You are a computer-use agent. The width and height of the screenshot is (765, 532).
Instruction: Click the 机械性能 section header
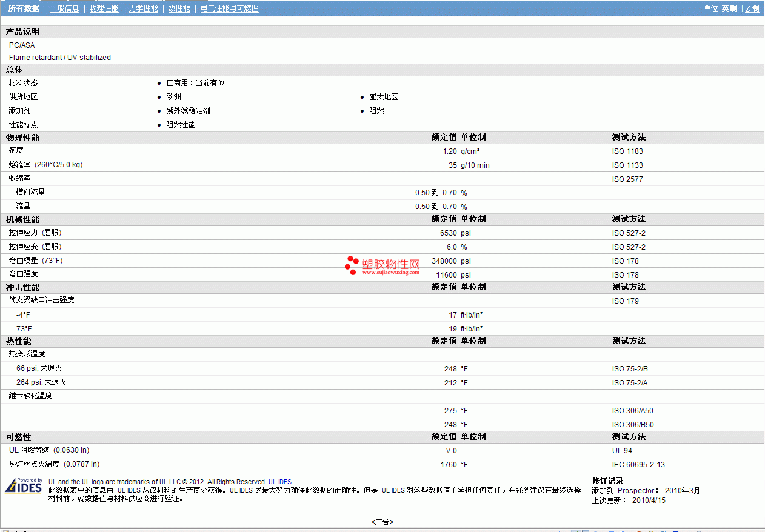[22, 219]
